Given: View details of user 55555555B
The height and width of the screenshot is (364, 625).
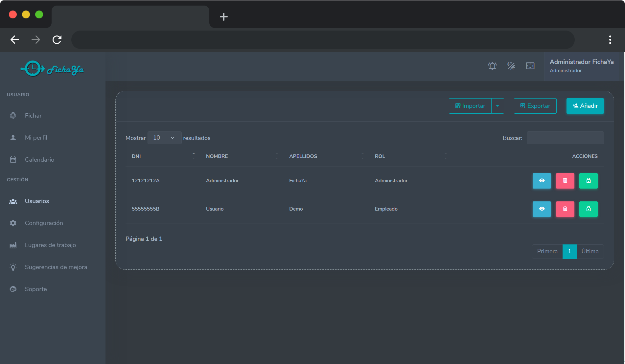Looking at the screenshot, I should pyautogui.click(x=542, y=209).
